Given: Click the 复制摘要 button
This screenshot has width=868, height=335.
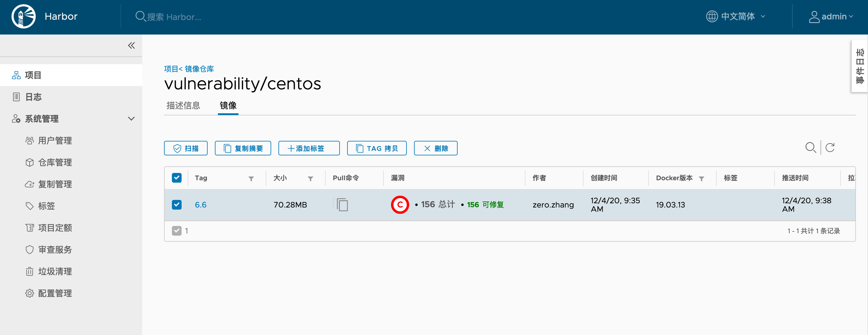Looking at the screenshot, I should click(x=243, y=148).
